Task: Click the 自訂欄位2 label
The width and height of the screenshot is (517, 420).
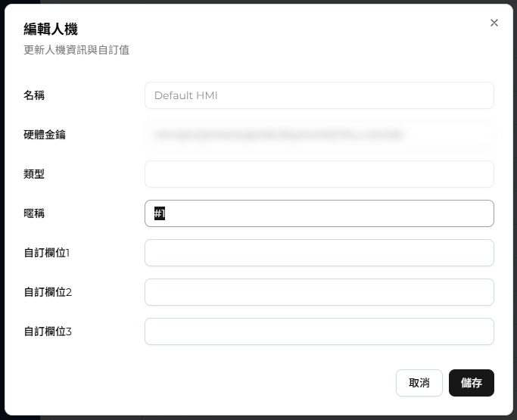Action: click(x=48, y=292)
